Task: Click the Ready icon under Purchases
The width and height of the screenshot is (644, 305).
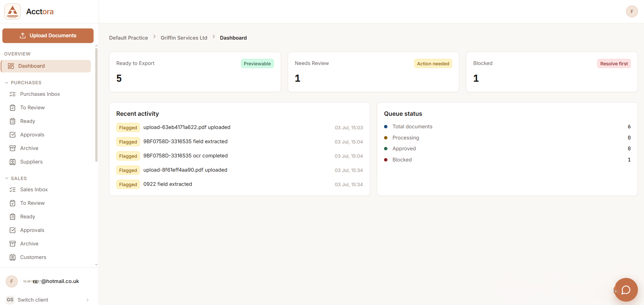Action: click(x=13, y=121)
